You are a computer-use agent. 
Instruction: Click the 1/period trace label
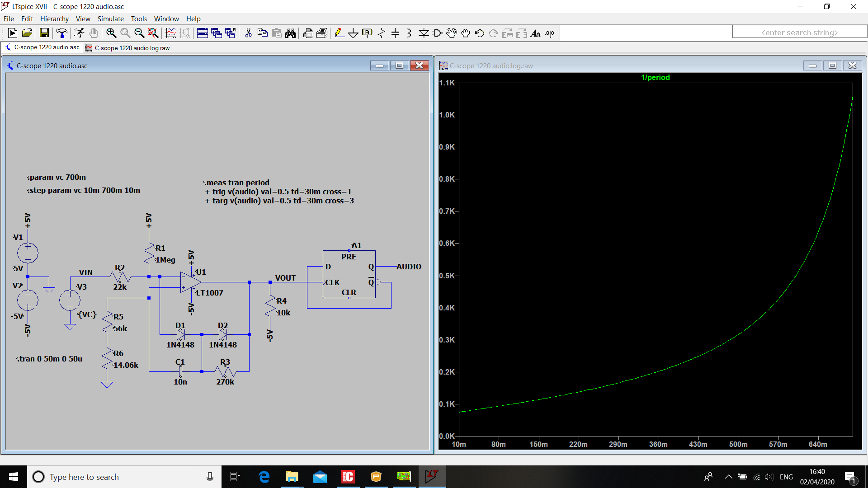655,77
